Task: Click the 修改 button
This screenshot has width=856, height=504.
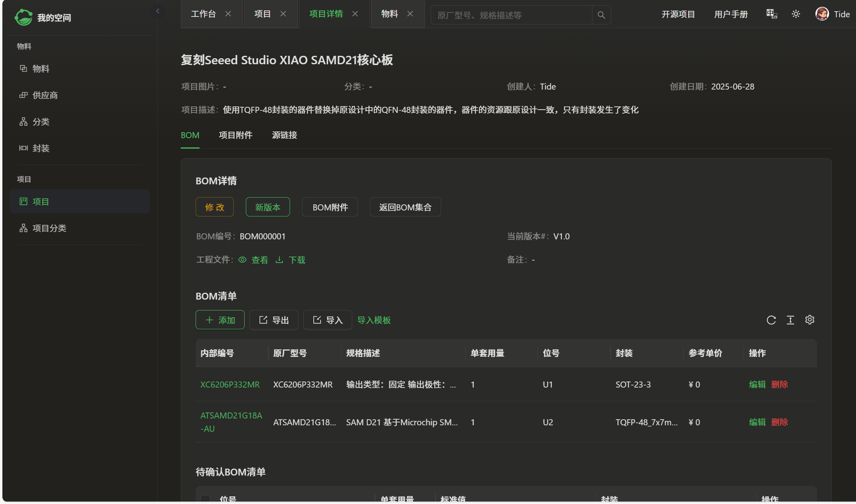Action: [x=215, y=207]
